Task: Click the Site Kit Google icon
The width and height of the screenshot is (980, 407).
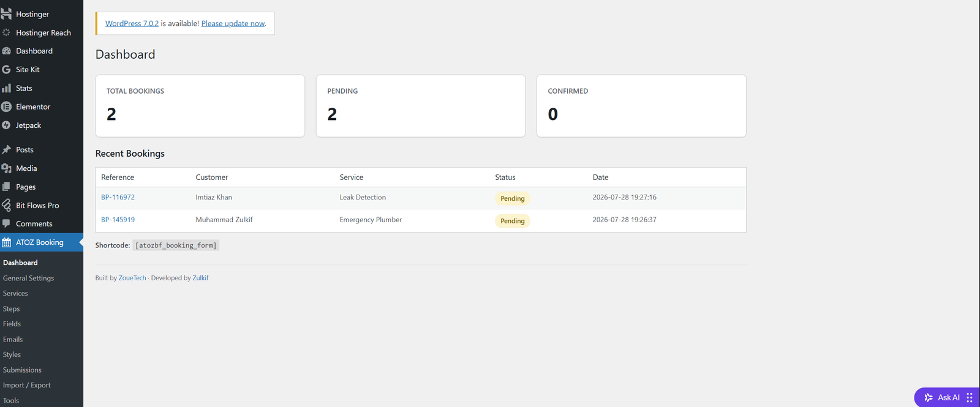Action: click(x=6, y=70)
